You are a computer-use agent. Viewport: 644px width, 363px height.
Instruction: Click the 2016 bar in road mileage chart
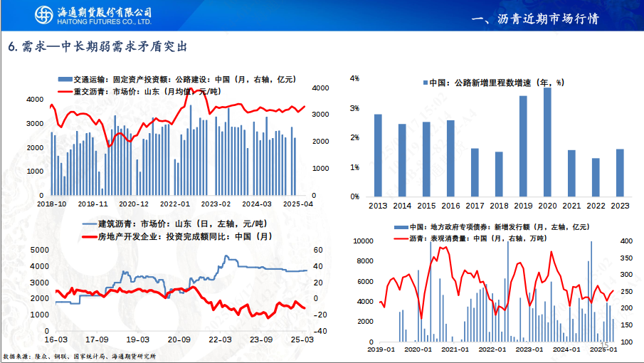click(x=450, y=158)
